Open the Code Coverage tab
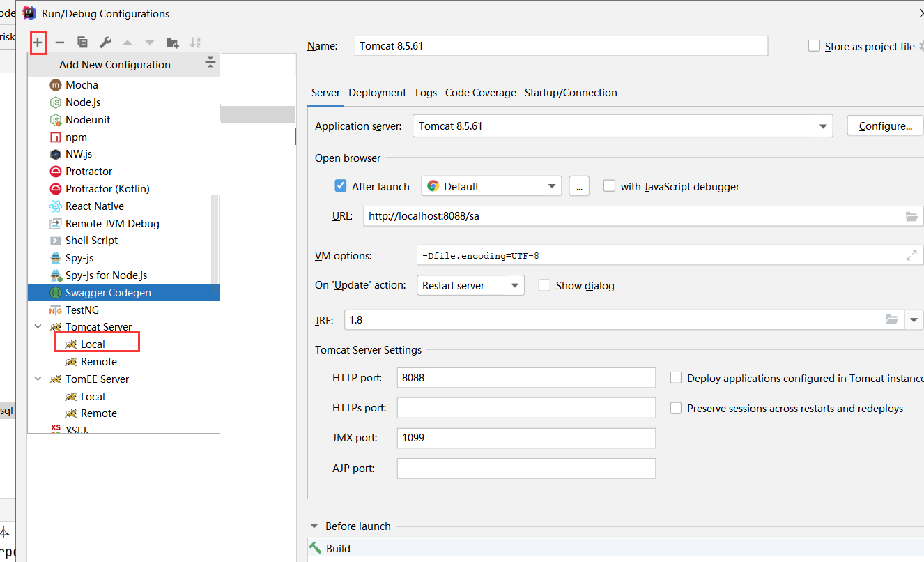 tap(481, 92)
